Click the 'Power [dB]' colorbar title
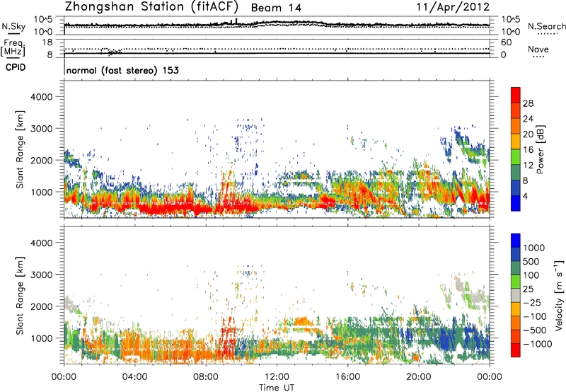Image resolution: width=566 pixels, height=392 pixels. [x=541, y=149]
